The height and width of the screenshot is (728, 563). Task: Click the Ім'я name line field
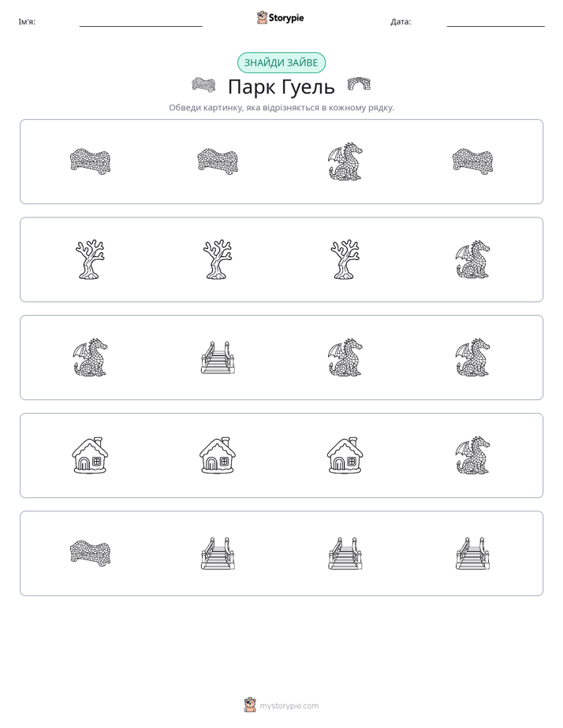coord(140,22)
